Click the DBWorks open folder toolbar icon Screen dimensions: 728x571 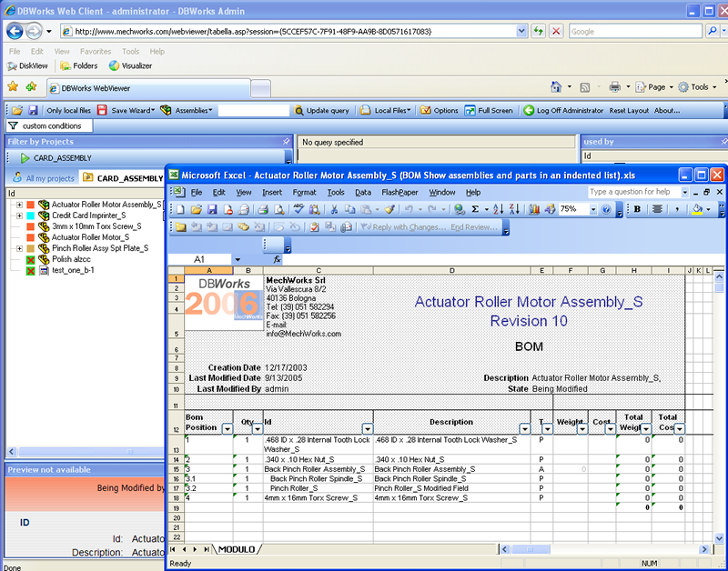click(17, 110)
